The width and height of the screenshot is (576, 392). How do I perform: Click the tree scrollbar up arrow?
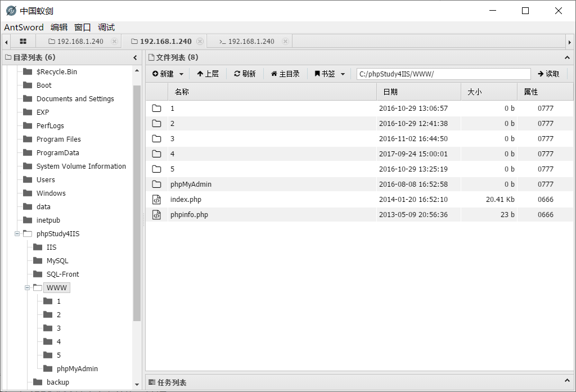[137, 70]
